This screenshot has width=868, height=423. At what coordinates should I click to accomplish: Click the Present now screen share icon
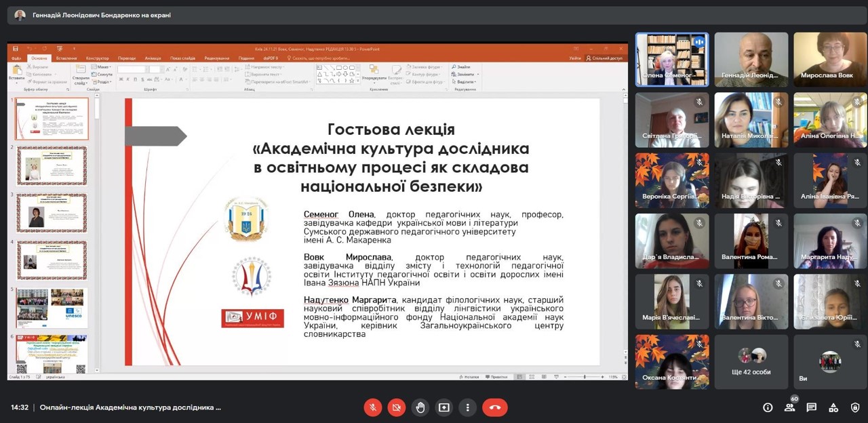pyautogui.click(x=444, y=407)
